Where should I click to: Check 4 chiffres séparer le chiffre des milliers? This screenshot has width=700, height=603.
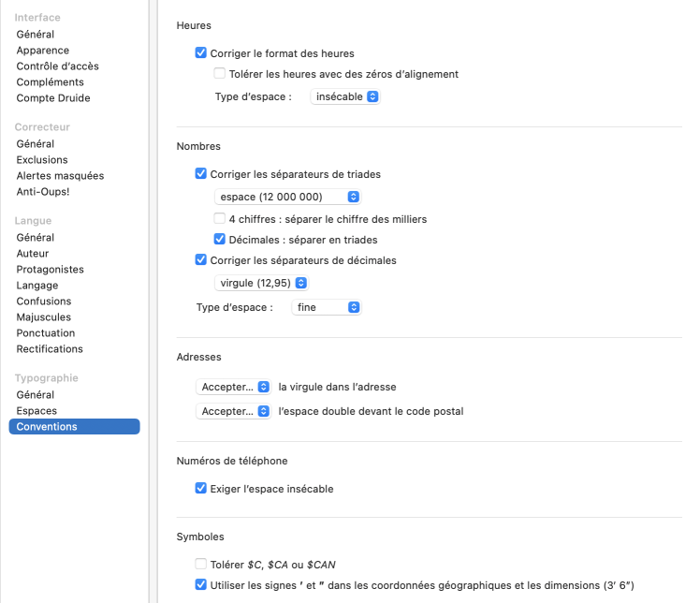click(x=220, y=219)
